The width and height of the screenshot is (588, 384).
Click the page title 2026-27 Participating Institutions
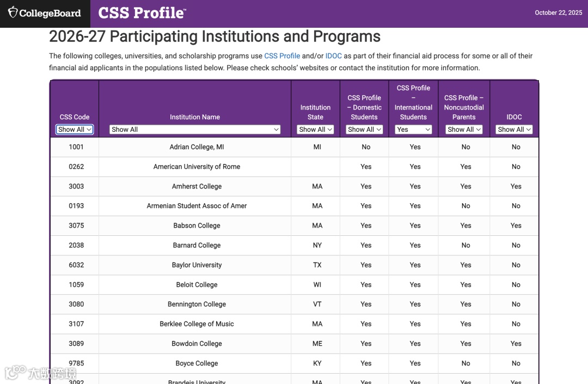[x=215, y=36]
